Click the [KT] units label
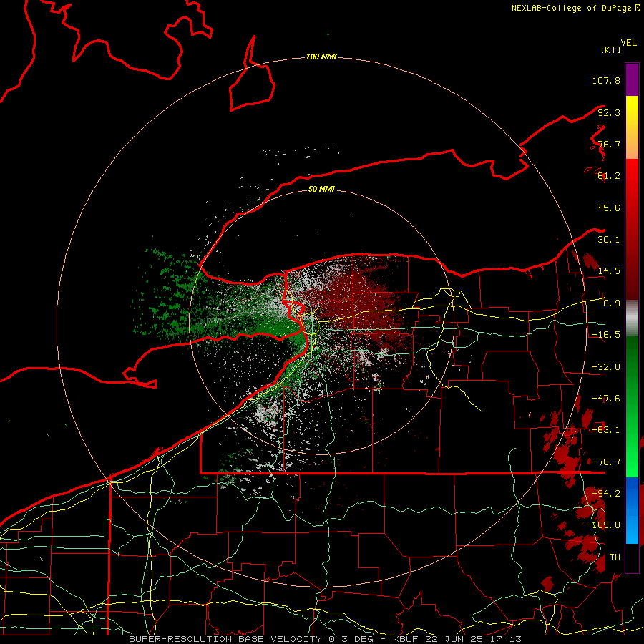 tap(611, 49)
